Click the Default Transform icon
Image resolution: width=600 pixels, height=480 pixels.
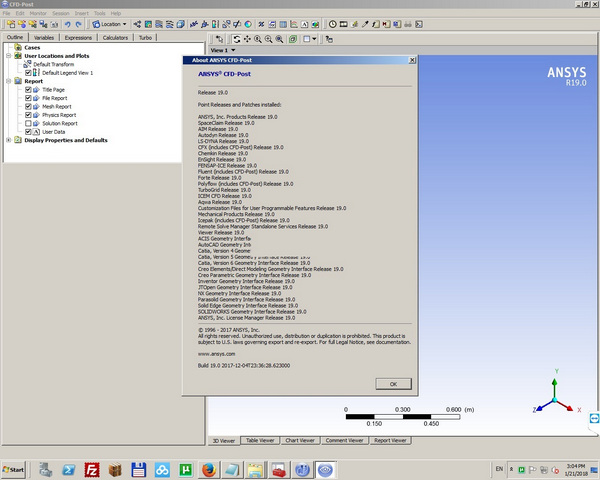pos(28,64)
